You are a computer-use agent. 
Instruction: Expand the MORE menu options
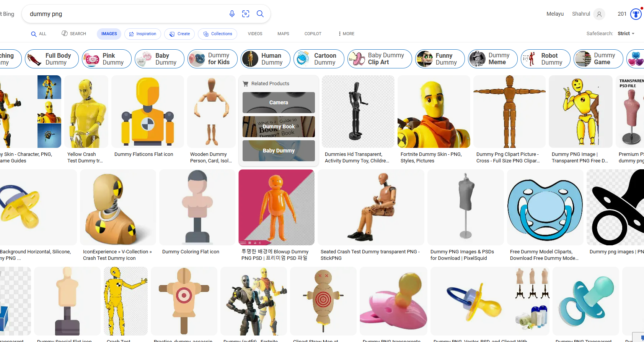pyautogui.click(x=346, y=34)
